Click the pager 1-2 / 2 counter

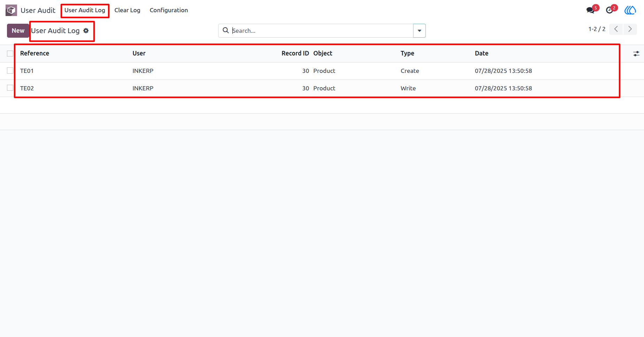(597, 29)
